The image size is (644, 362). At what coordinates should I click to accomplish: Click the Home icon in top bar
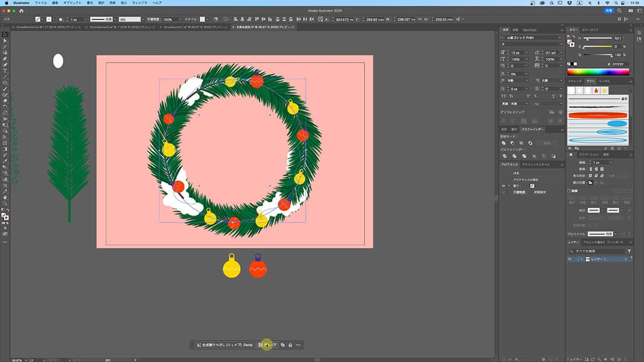point(22,11)
